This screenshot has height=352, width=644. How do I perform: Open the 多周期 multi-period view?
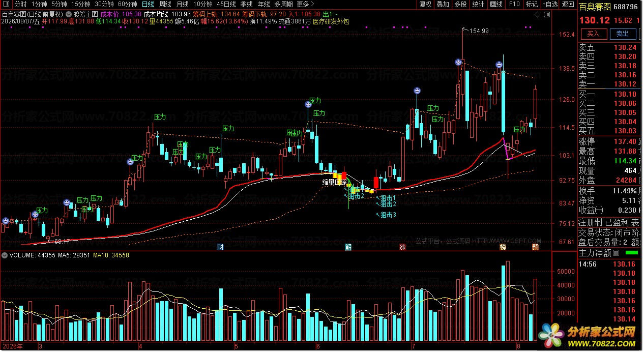pyautogui.click(x=284, y=4)
